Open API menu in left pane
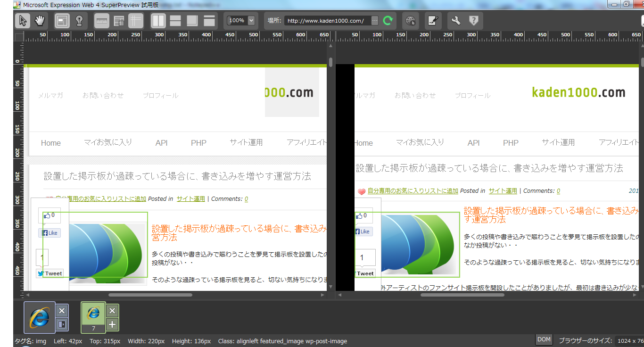The image size is (644, 347). [162, 143]
